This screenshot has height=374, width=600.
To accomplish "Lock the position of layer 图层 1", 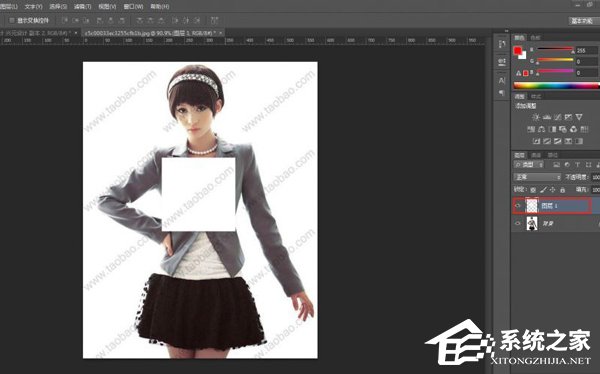I will (553, 190).
